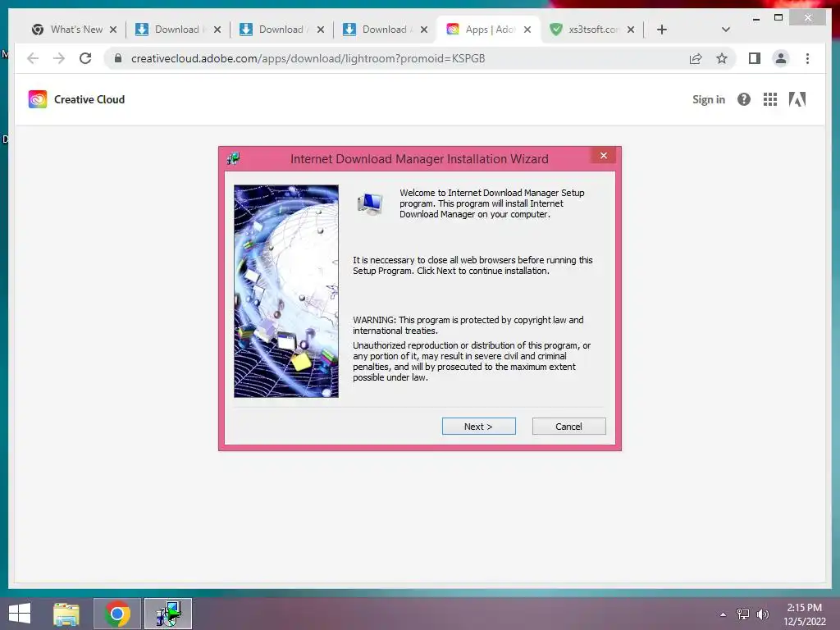Screen dimensions: 840x630
Task: Maximize the Chrome window
Action: [778, 18]
